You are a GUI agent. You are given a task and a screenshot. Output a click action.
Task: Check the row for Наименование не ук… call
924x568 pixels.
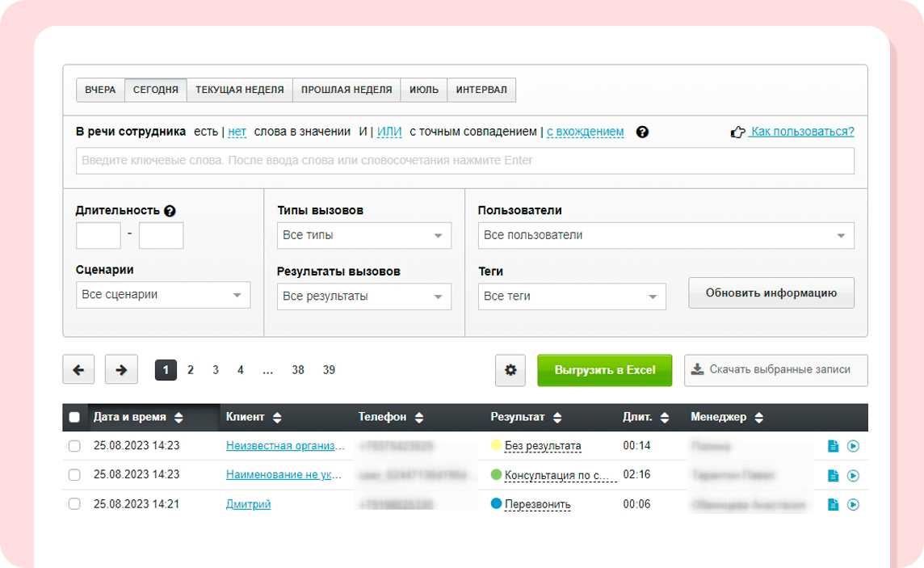[74, 475]
